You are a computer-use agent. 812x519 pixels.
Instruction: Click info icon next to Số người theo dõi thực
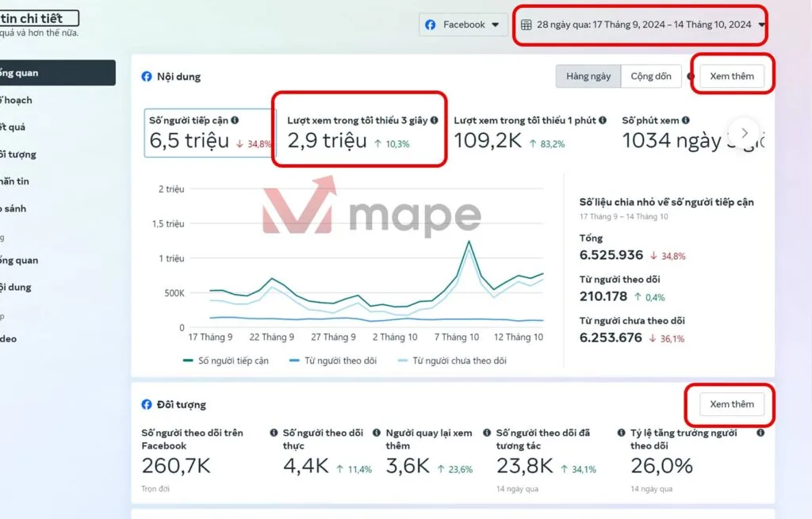pyautogui.click(x=372, y=433)
